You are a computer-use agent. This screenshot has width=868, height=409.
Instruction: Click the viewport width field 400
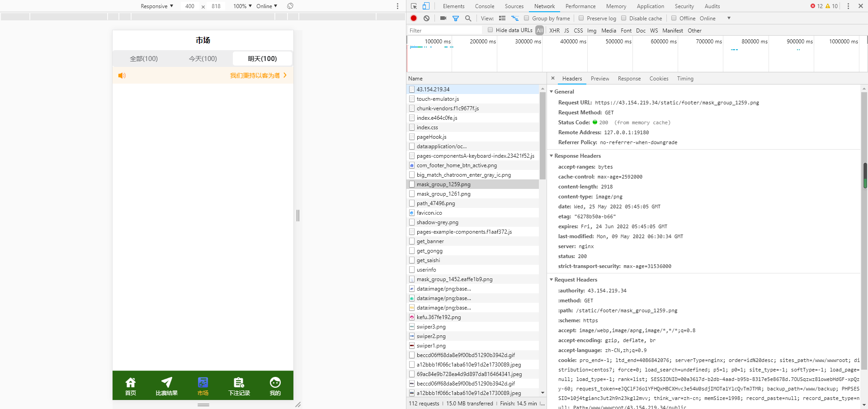click(x=190, y=6)
